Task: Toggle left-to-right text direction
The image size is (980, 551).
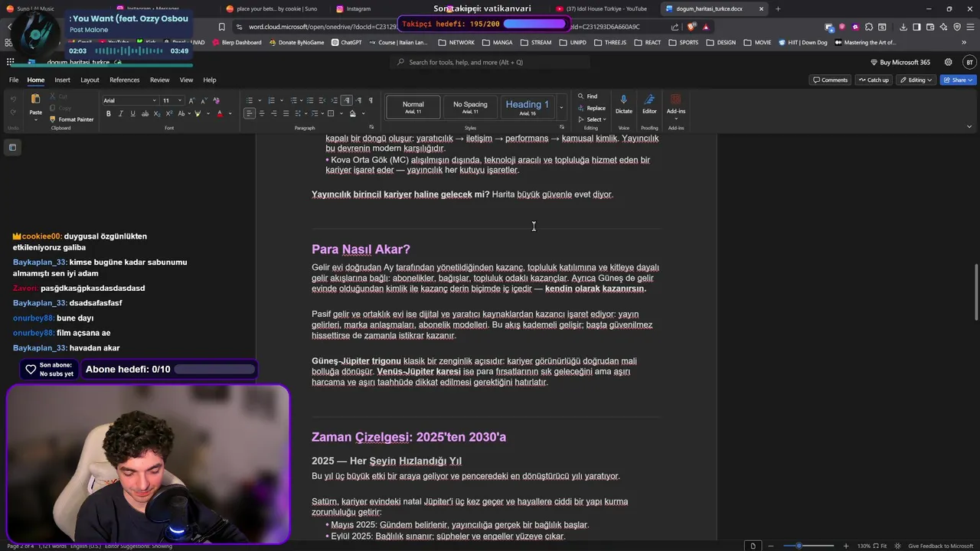Action: pyautogui.click(x=347, y=100)
